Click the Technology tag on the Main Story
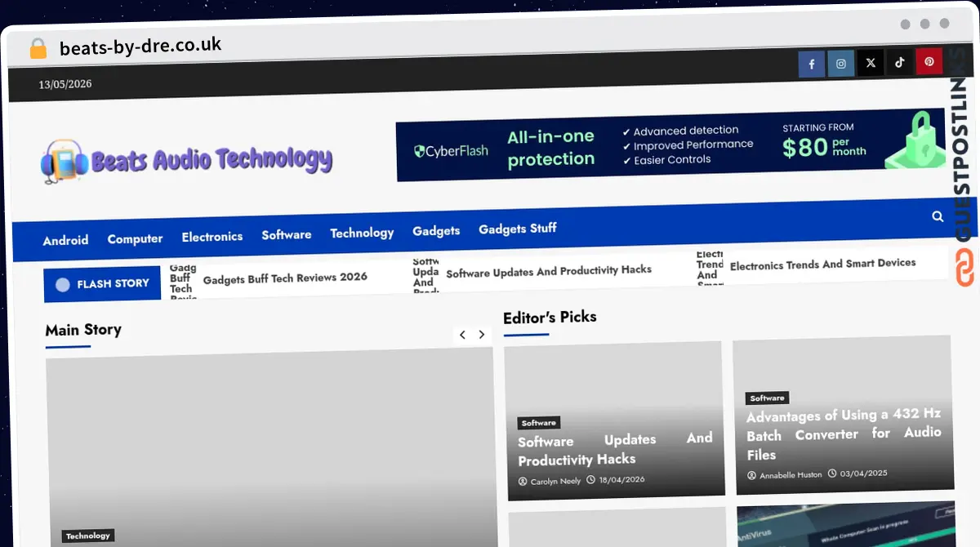The width and height of the screenshot is (980, 547). click(88, 536)
